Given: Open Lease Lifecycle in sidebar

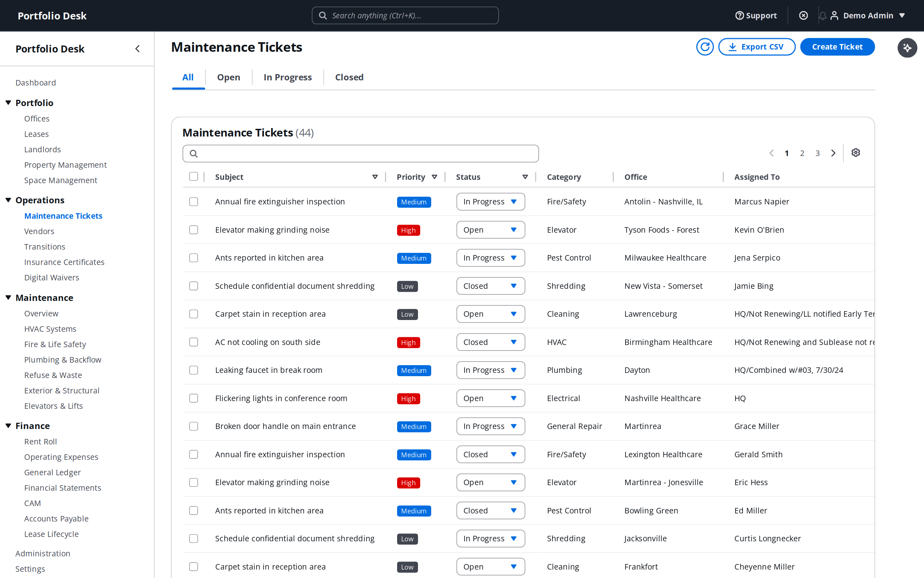Looking at the screenshot, I should pyautogui.click(x=51, y=534).
